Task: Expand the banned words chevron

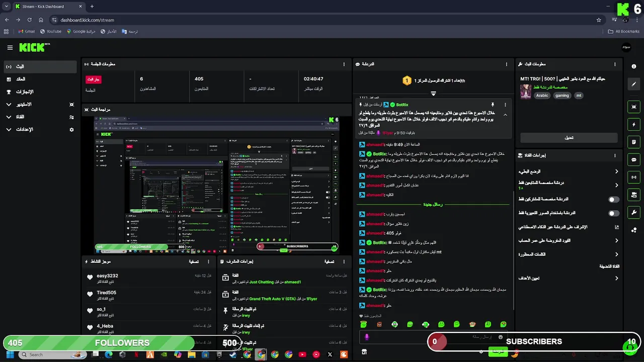Action: 616,254
